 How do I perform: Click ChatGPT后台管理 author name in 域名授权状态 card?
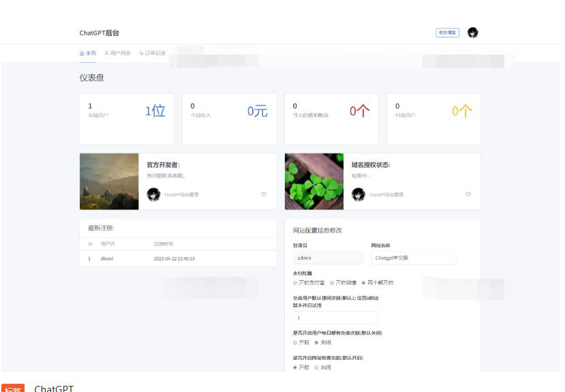[x=386, y=194]
